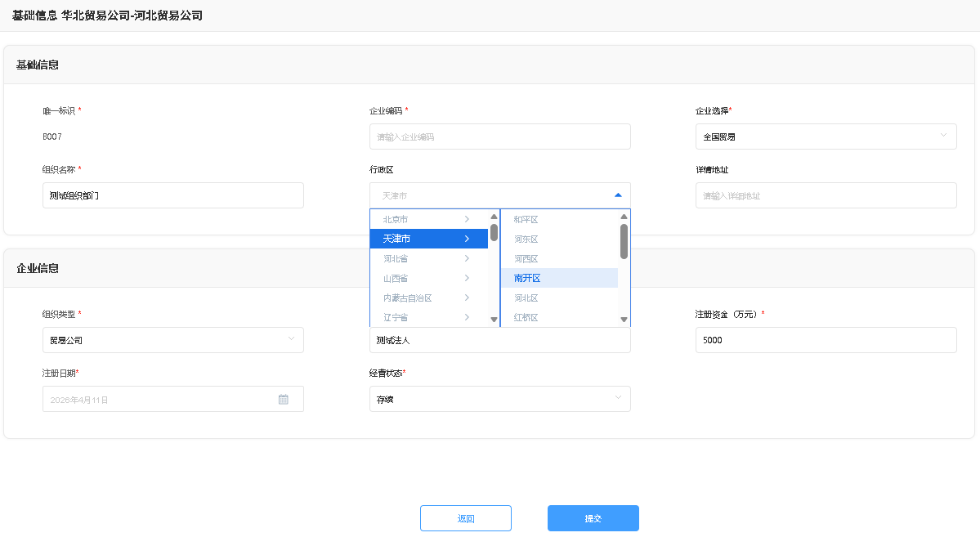The height and width of the screenshot is (555, 980).
Task: Click the calendar icon in 注册日期 field
Action: 283,400
